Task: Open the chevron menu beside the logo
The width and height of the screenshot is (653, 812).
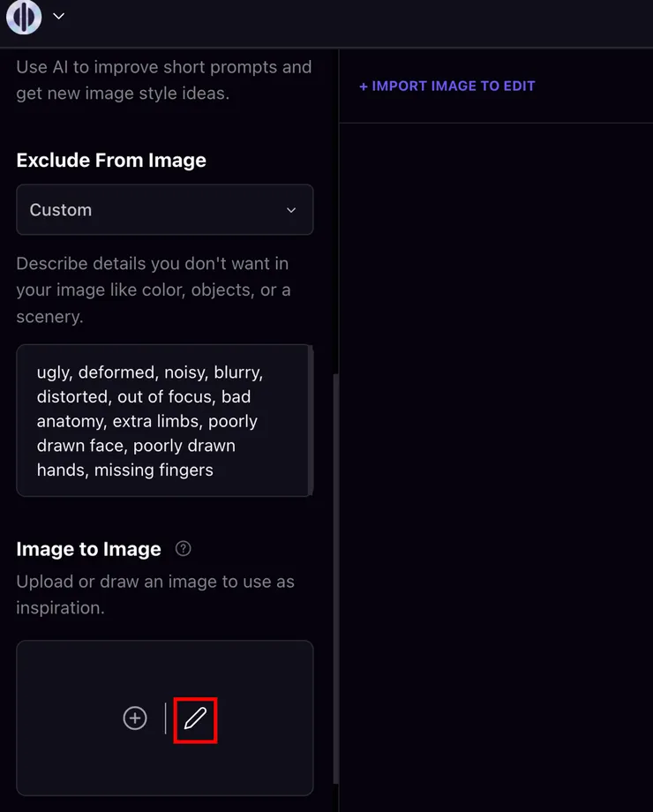Action: click(x=59, y=17)
